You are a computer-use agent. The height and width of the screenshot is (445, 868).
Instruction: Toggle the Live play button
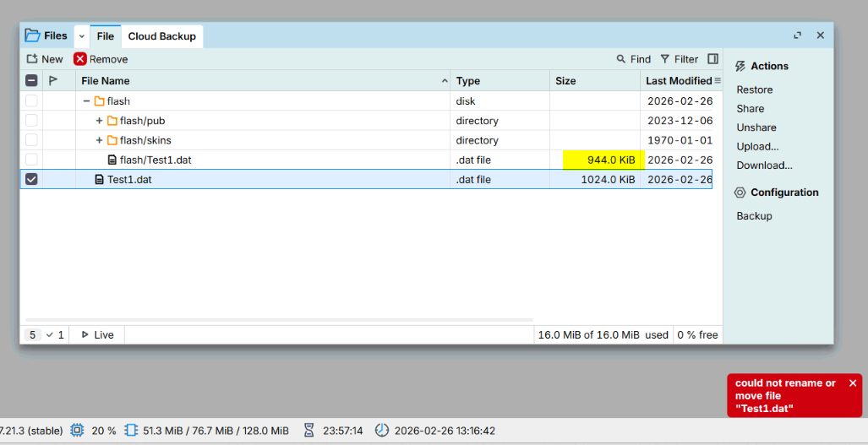click(x=97, y=335)
